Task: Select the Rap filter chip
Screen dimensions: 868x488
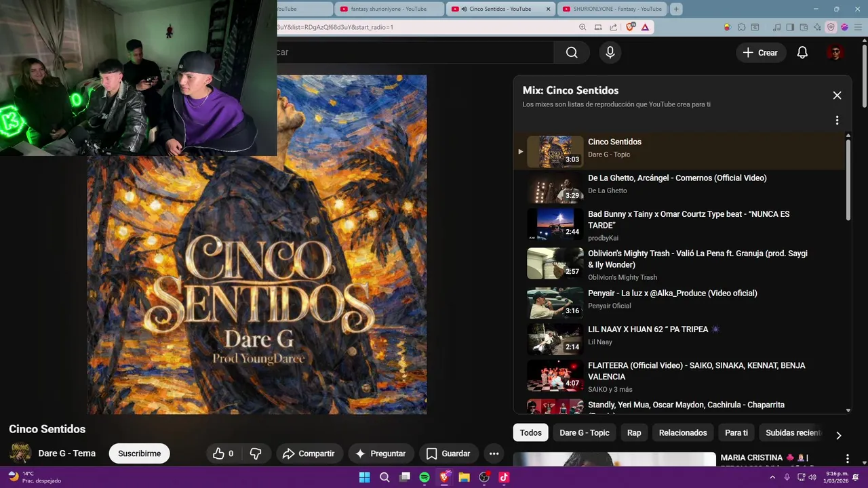Action: click(634, 432)
